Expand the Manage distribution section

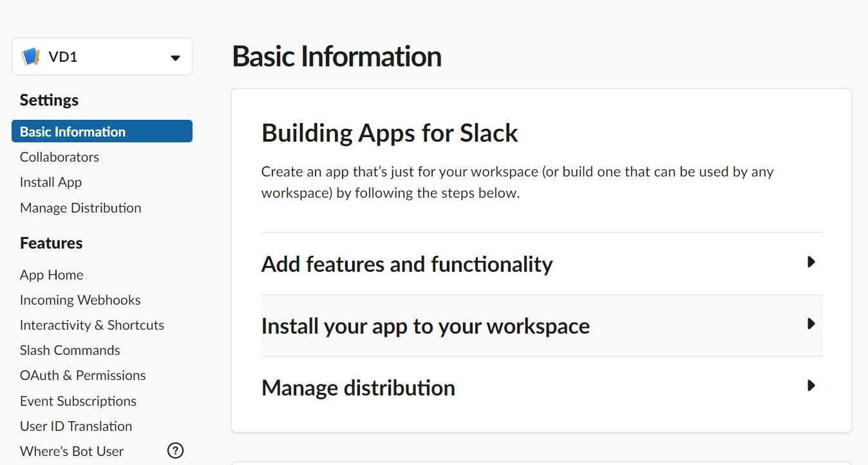coord(542,388)
